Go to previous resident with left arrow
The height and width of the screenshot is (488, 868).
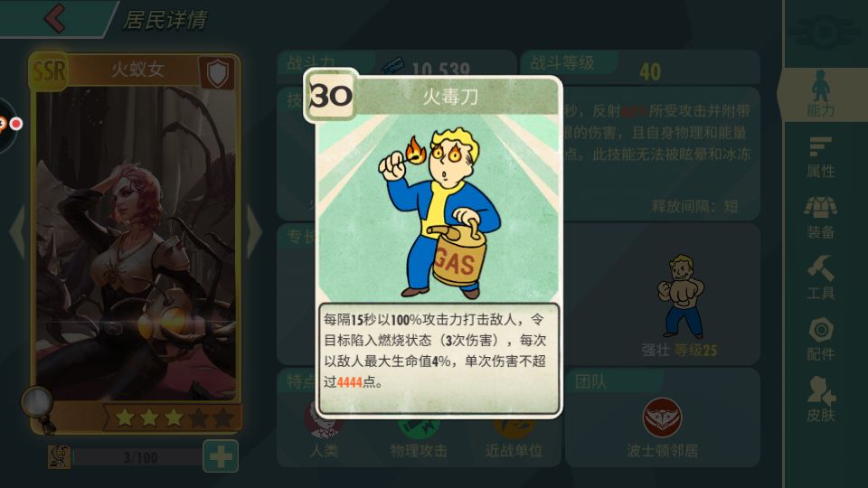click(x=17, y=231)
